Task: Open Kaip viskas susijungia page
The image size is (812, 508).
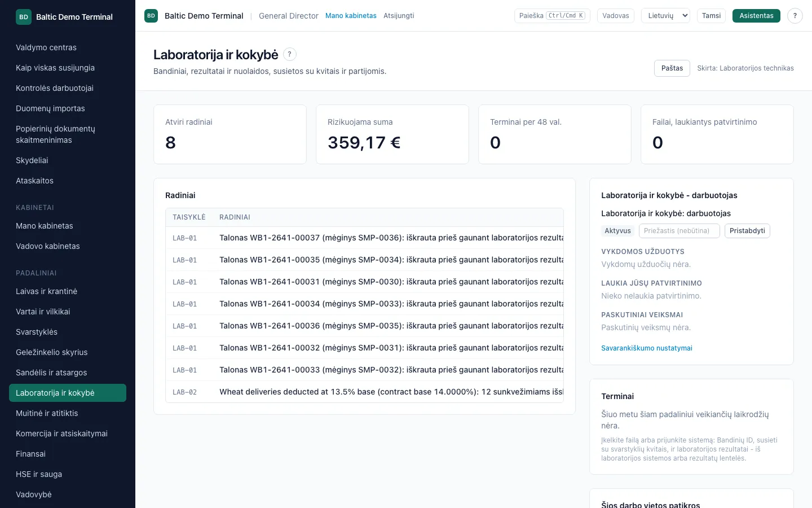Action: (68, 68)
